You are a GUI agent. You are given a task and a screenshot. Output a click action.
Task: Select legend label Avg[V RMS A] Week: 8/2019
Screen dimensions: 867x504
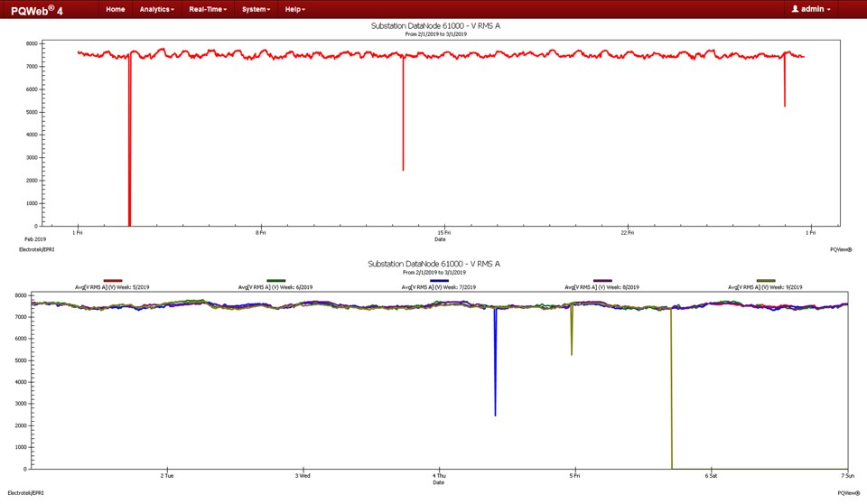coord(601,287)
